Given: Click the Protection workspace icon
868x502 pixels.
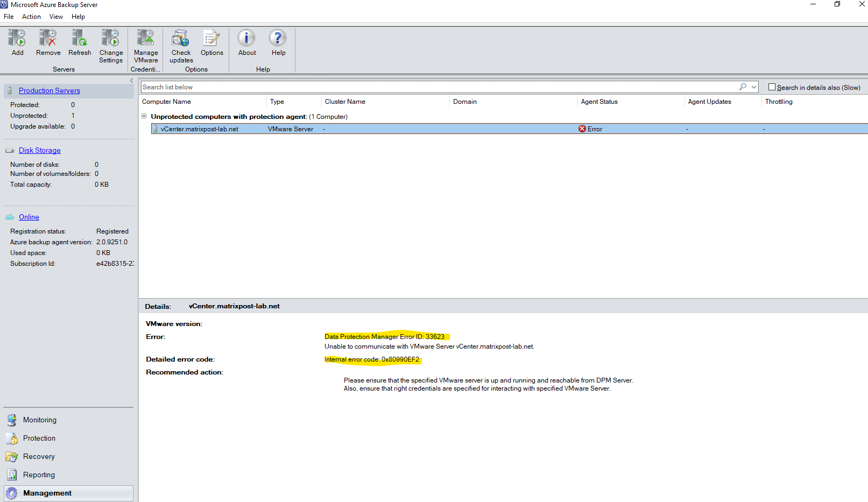Looking at the screenshot, I should coord(12,439).
